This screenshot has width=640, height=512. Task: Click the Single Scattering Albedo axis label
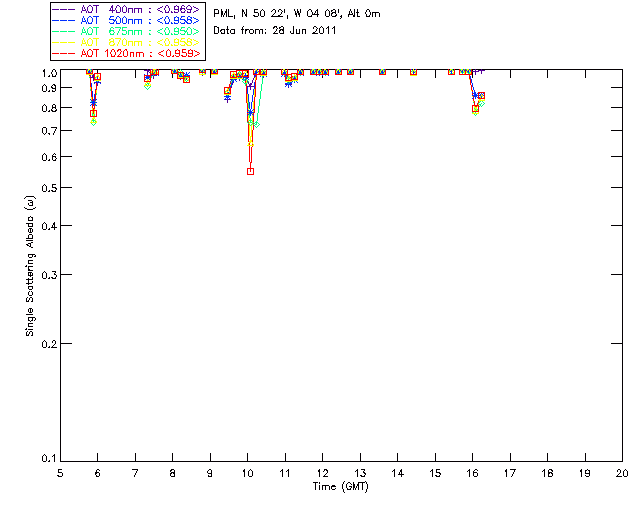(x=30, y=266)
